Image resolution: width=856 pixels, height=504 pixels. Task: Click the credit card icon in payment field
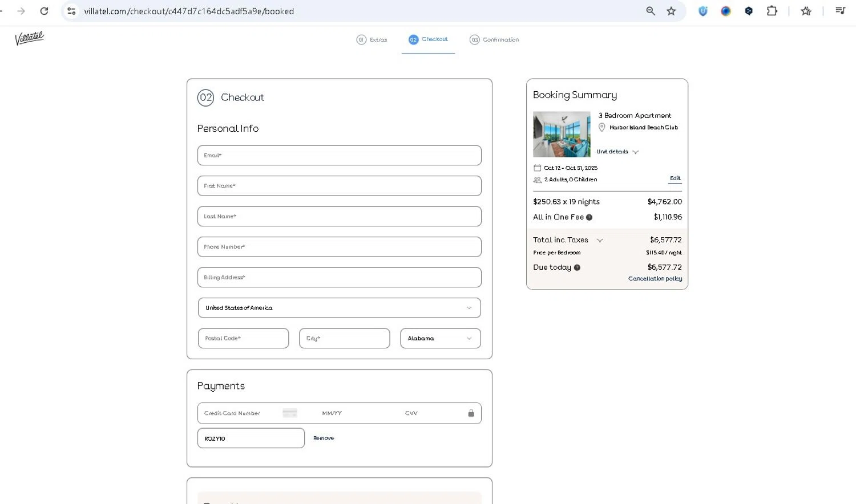point(290,413)
